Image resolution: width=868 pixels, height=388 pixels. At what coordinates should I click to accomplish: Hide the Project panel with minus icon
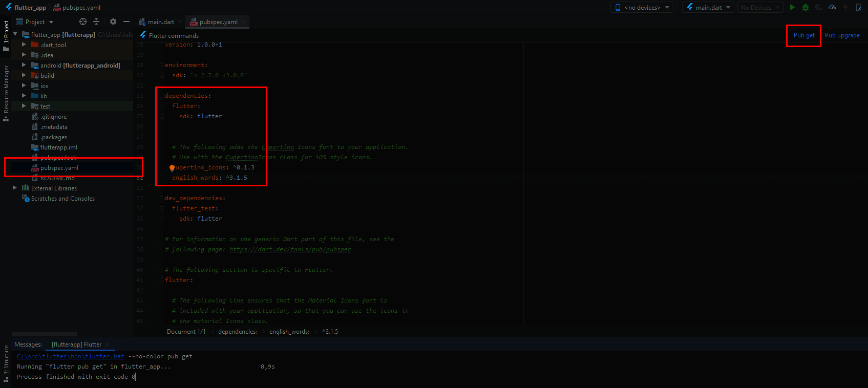coord(126,21)
